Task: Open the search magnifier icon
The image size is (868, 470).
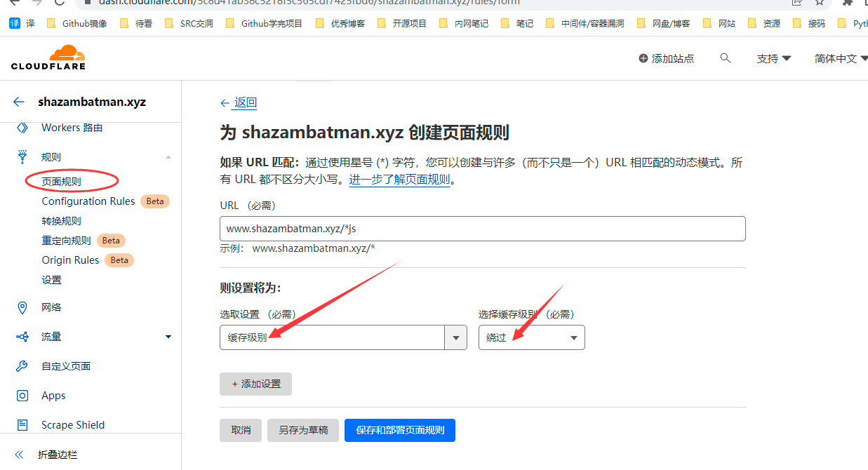Action: click(x=726, y=58)
